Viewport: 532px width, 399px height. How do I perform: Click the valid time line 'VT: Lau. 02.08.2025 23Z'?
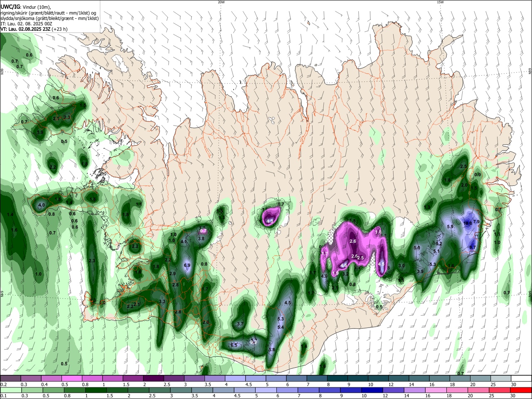25,29
